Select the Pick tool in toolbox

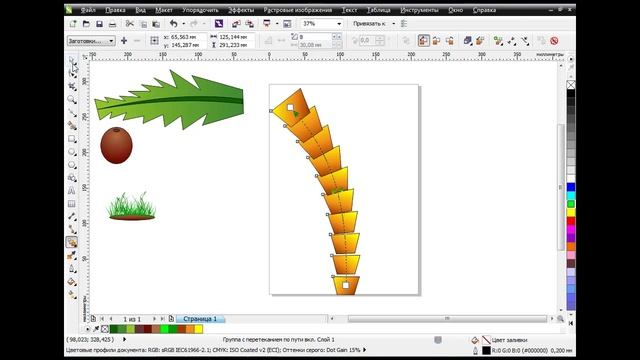click(72, 60)
